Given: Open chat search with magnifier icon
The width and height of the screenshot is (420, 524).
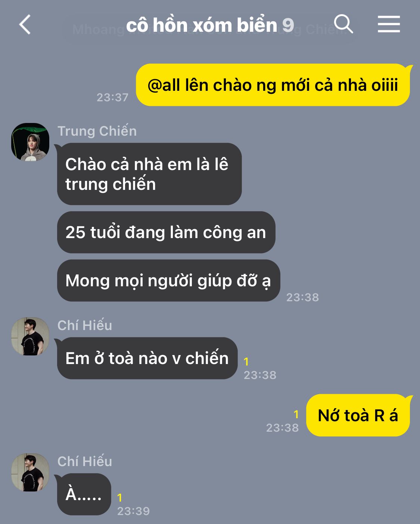Looking at the screenshot, I should click(343, 24).
